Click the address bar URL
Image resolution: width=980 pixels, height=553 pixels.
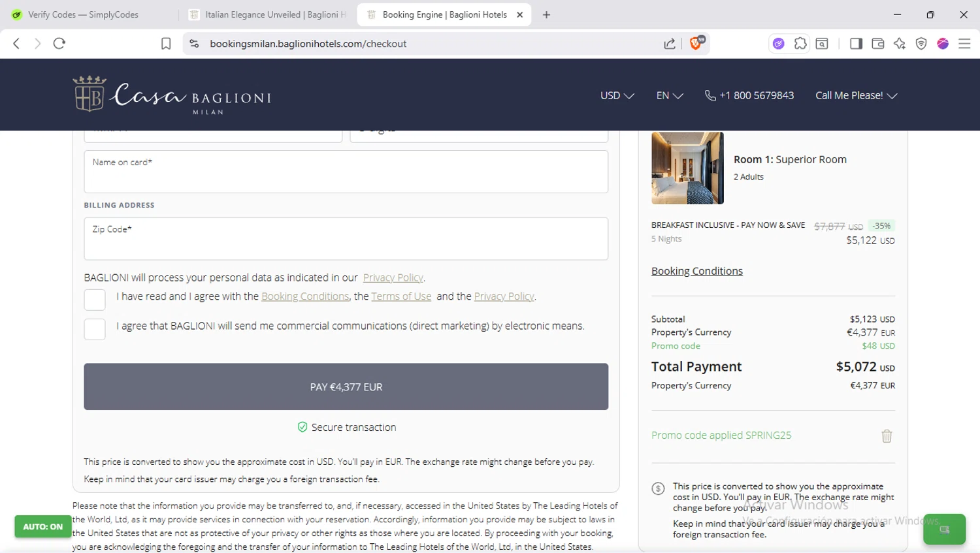(x=308, y=44)
